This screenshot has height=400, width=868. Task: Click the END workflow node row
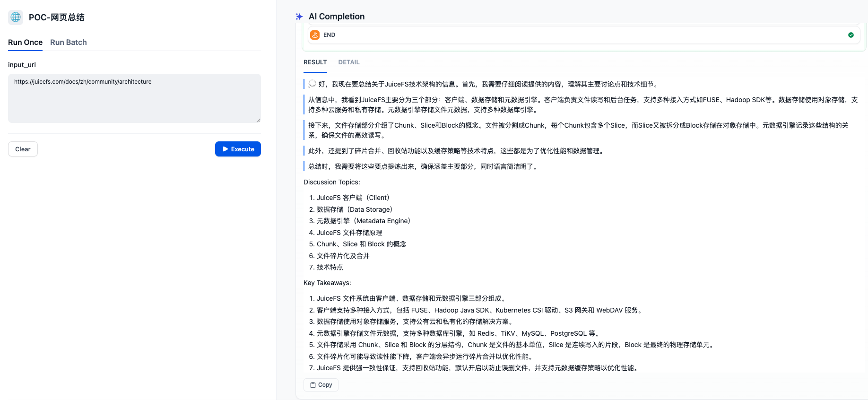(584, 35)
